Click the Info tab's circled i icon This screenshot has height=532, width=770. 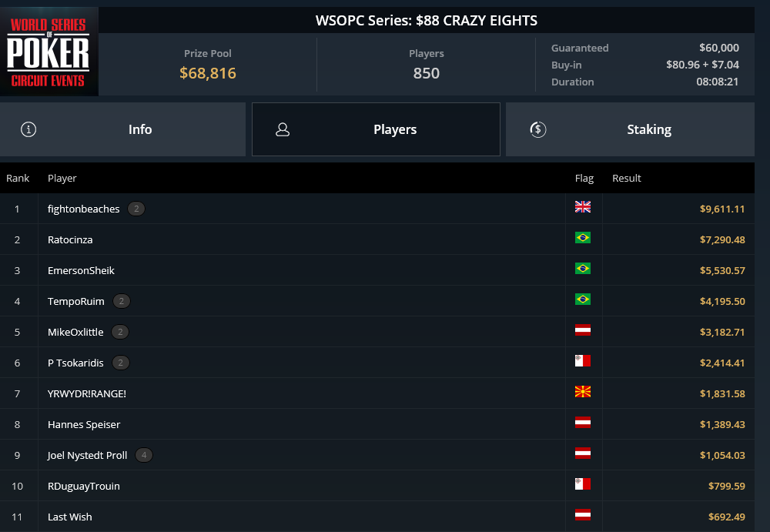pyautogui.click(x=28, y=129)
